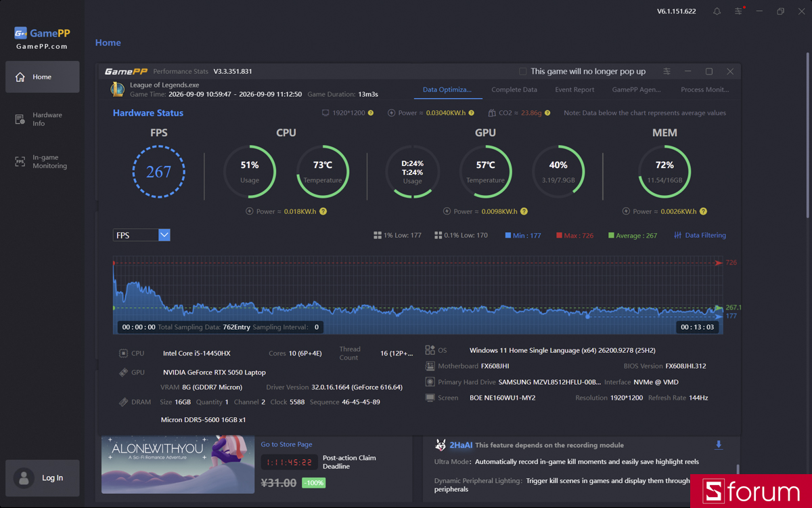Viewport: 812px width, 508px height.
Task: Click 'NVIDIA GeForce RTX 5050 Laptop' text
Action: pyautogui.click(x=215, y=372)
